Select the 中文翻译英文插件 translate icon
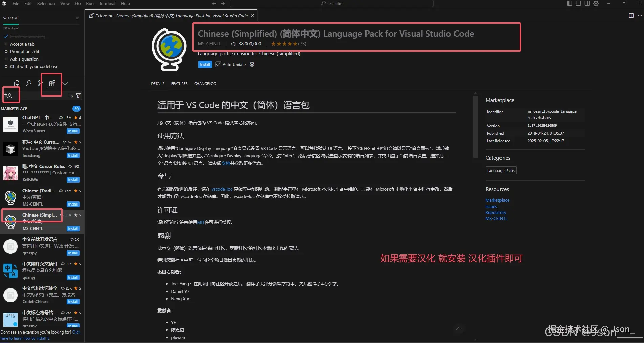Viewport: 644px width, 343px height. pyautogui.click(x=10, y=271)
